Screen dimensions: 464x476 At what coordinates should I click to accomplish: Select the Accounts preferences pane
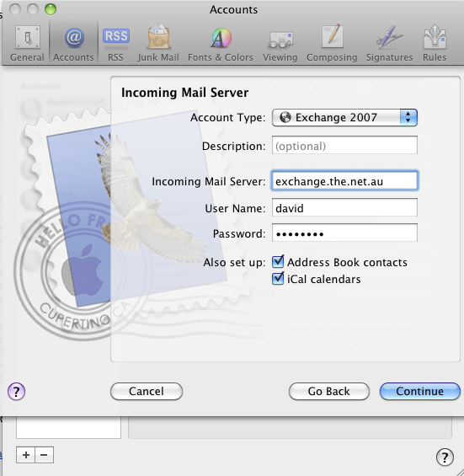click(73, 43)
